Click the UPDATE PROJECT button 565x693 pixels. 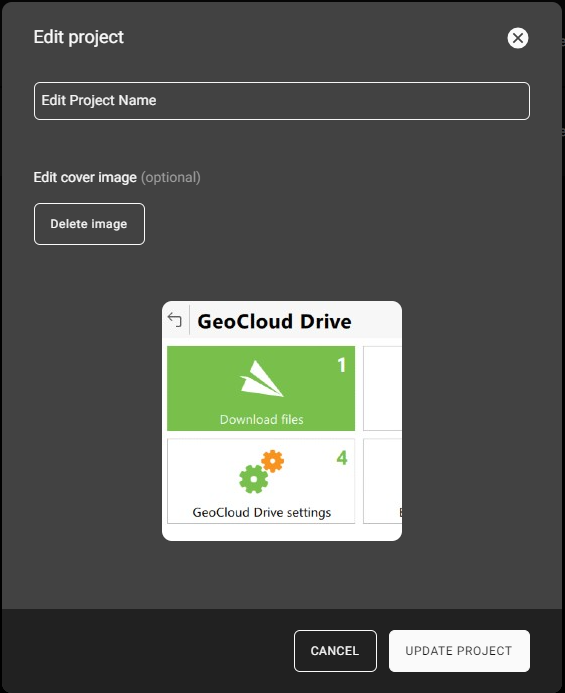[459, 651]
